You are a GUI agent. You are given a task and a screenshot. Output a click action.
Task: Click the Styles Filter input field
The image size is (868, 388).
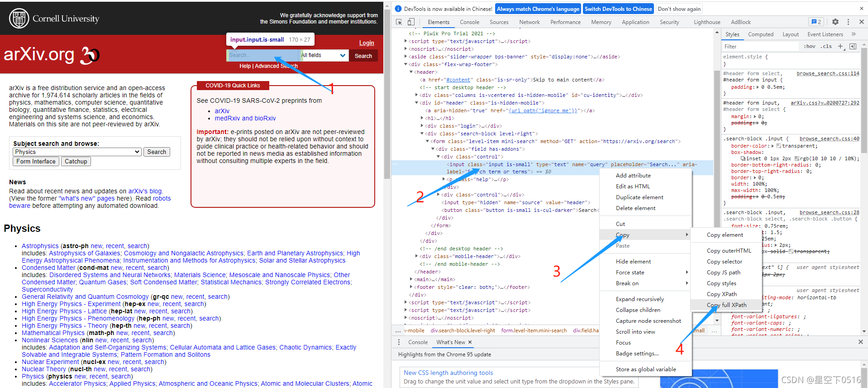tap(760, 46)
